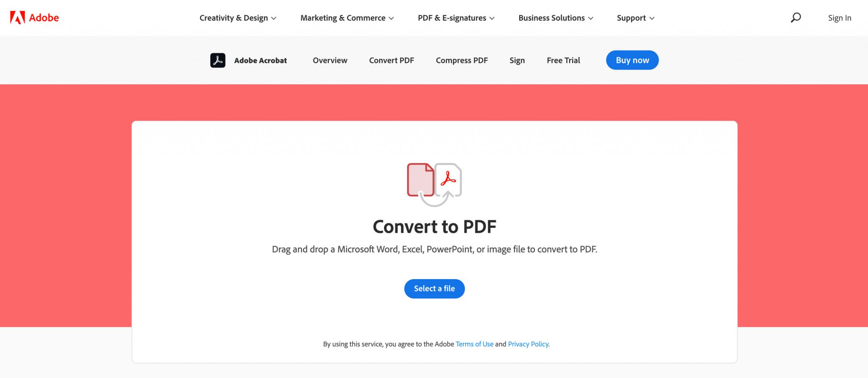Click the convert-to-PDF document illustration
This screenshot has width=868, height=378.
434,185
